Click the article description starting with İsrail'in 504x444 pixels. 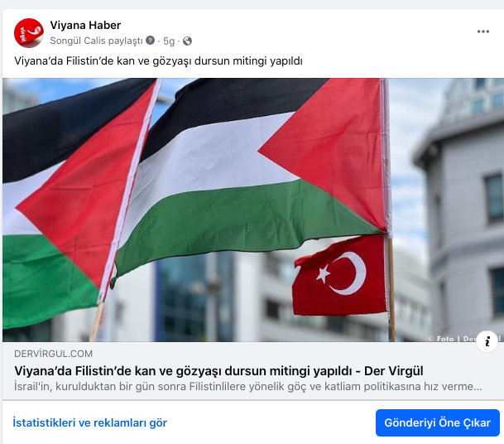(x=247, y=386)
